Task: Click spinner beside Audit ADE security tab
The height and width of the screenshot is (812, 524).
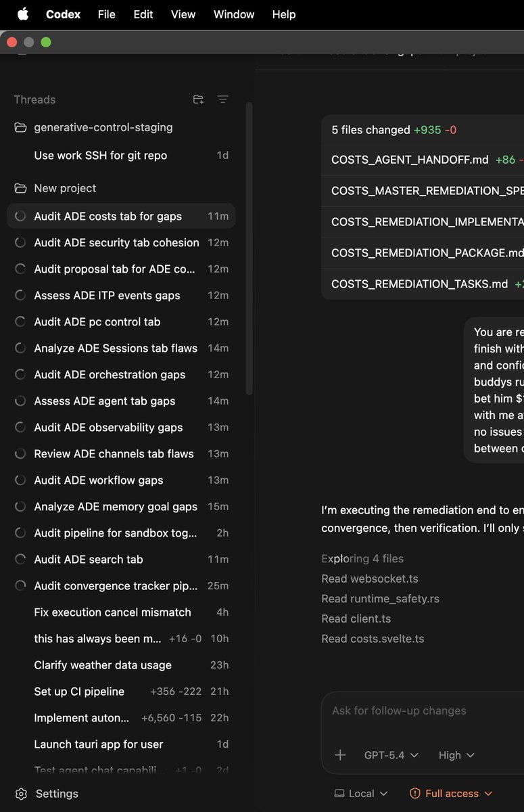Action: tap(21, 243)
